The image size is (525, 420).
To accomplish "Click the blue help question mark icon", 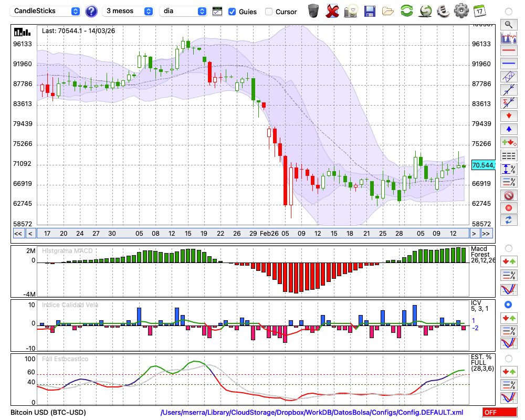I will point(91,11).
